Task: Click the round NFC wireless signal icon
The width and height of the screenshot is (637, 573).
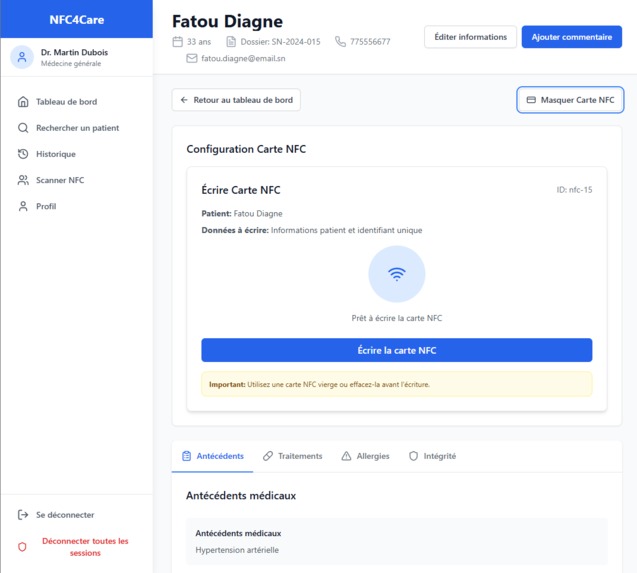Action: [396, 274]
